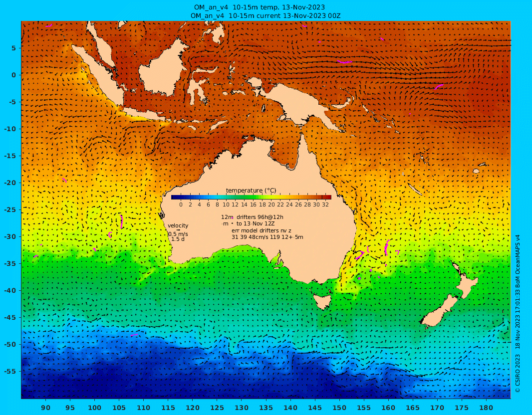Click latitude axis label '-5'
The width and height of the screenshot is (532, 415).
[12, 102]
